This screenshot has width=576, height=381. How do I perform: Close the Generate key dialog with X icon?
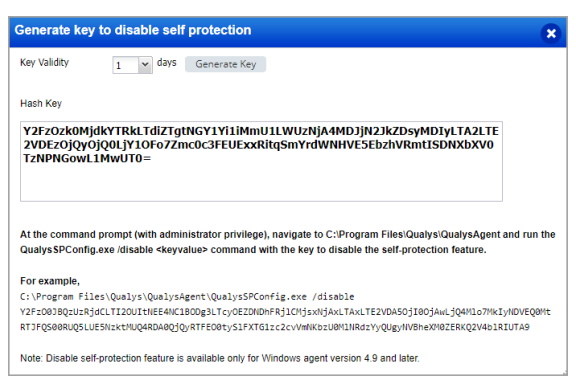[551, 33]
